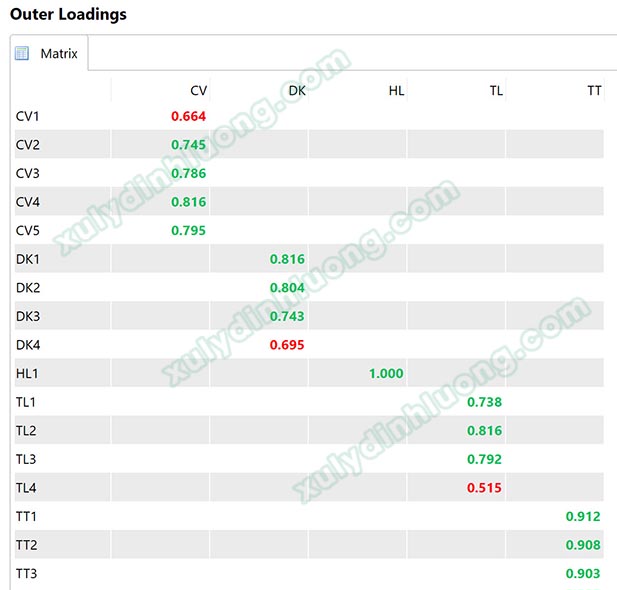Click the DK2 loading value 0.804
This screenshot has width=617, height=590.
tap(287, 288)
